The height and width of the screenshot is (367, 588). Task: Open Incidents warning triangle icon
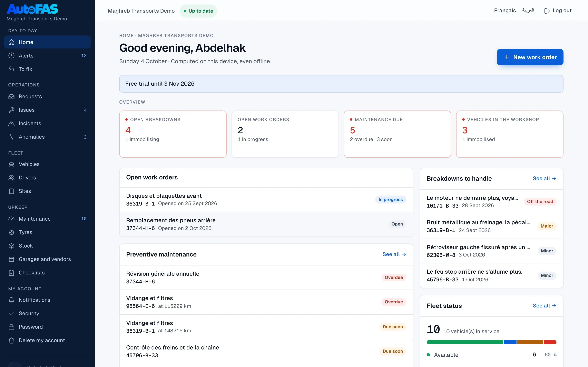tap(11, 123)
